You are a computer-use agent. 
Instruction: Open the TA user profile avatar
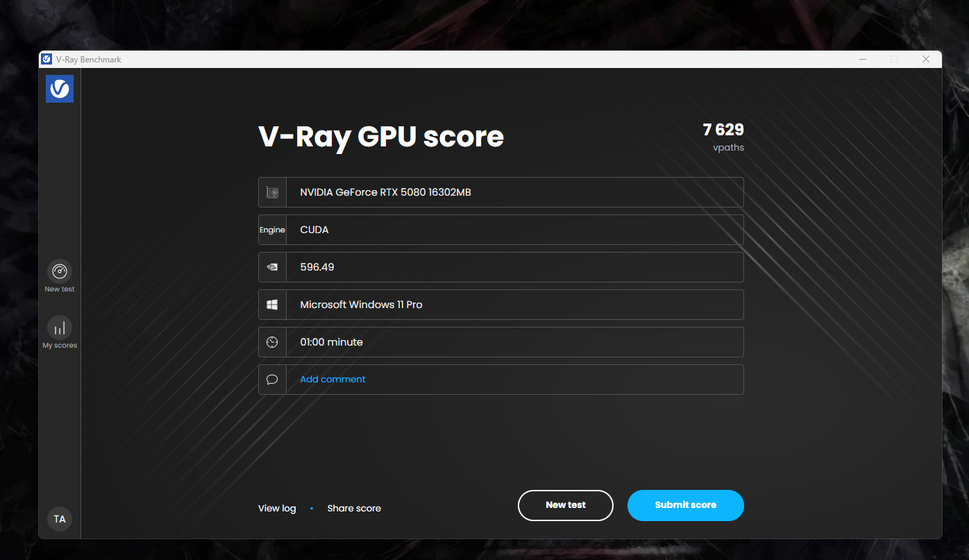tap(60, 519)
